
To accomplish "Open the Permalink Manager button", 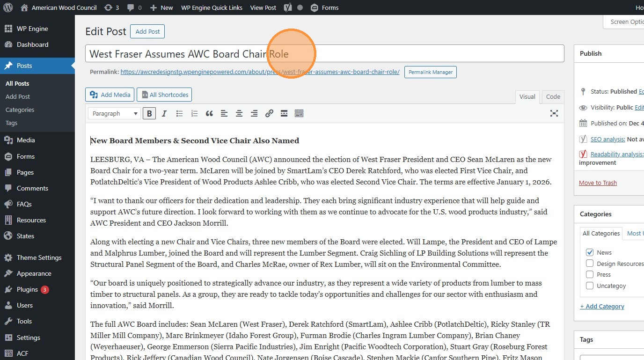I will tap(431, 72).
